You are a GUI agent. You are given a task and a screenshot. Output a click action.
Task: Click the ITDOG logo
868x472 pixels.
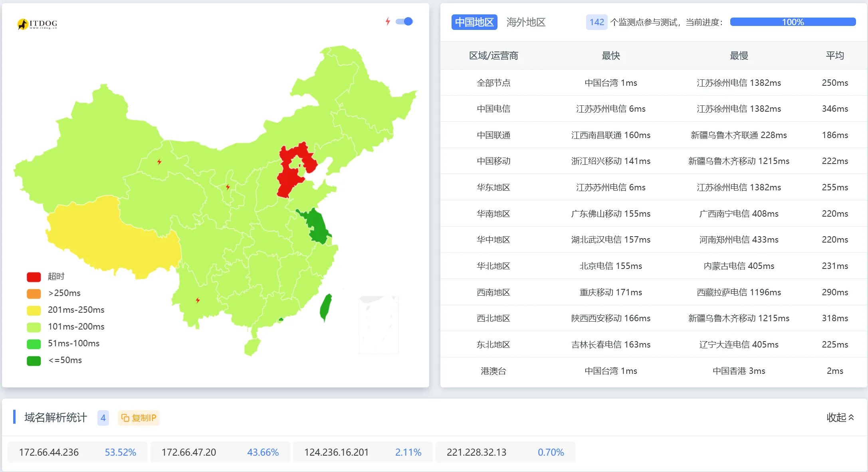(x=37, y=24)
